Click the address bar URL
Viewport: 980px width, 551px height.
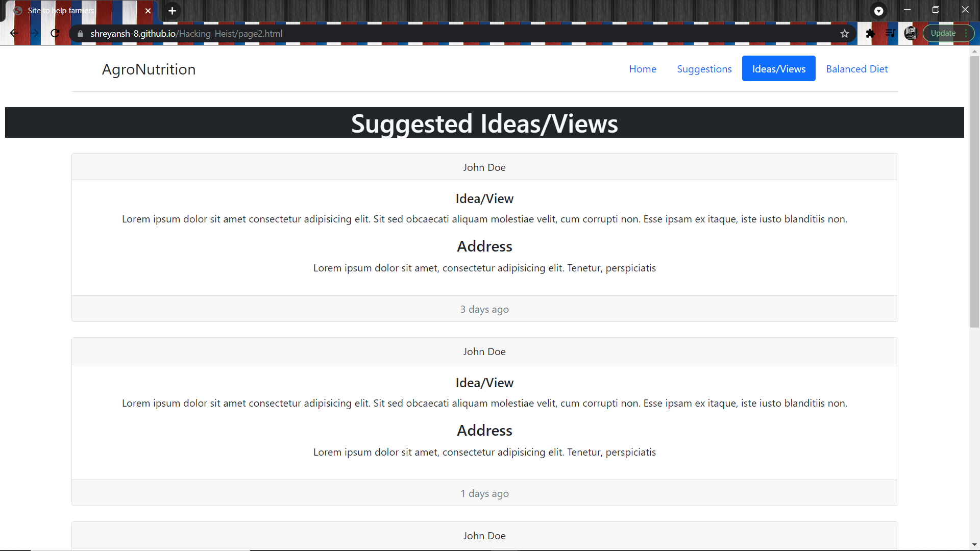point(186,34)
